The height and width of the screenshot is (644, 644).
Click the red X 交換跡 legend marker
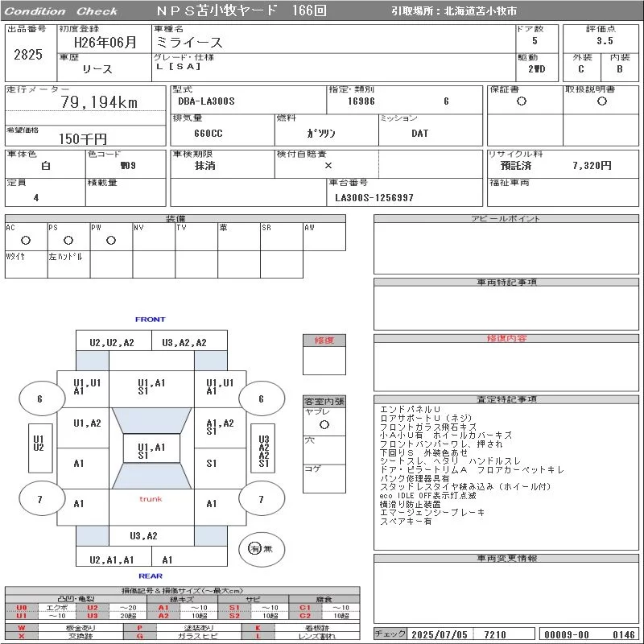[22, 636]
